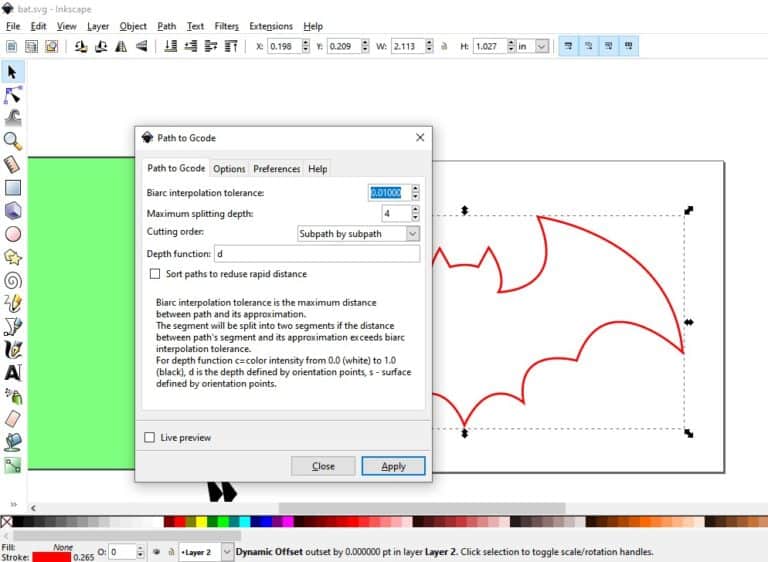Click Select all objects toolbar icon
The width and height of the screenshot is (768, 562).
click(x=11, y=47)
